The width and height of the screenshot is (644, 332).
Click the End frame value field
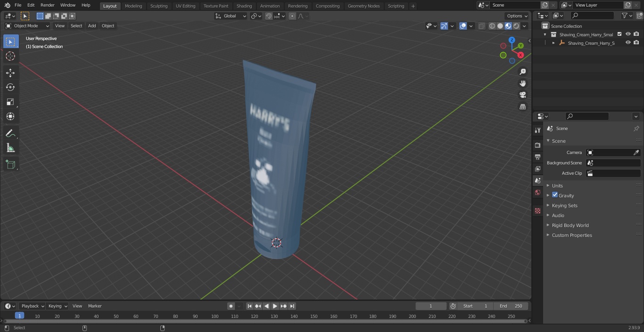(511, 306)
